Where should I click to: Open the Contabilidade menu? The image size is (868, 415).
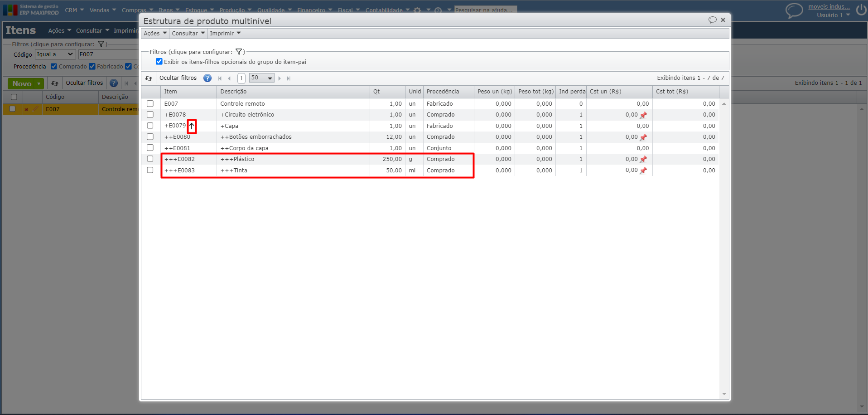click(388, 10)
